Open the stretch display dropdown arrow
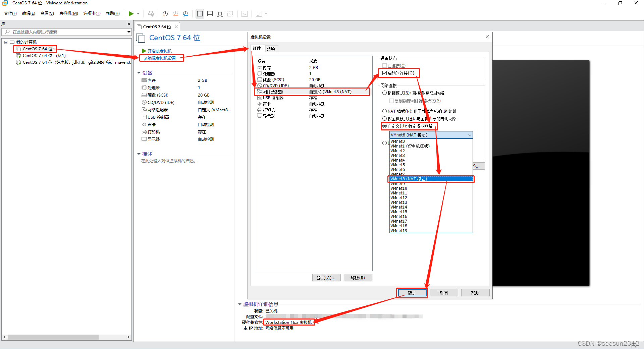The width and height of the screenshot is (644, 349). click(x=266, y=14)
